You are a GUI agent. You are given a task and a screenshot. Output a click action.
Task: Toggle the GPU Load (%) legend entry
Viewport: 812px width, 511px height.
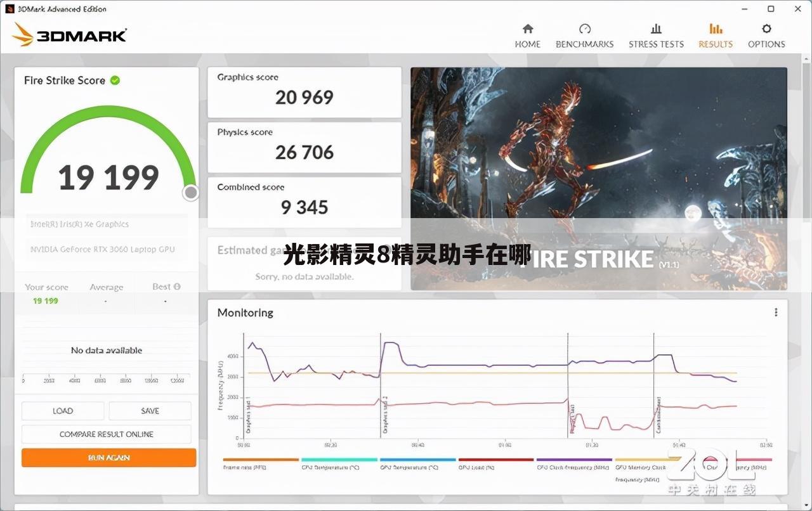click(x=495, y=463)
